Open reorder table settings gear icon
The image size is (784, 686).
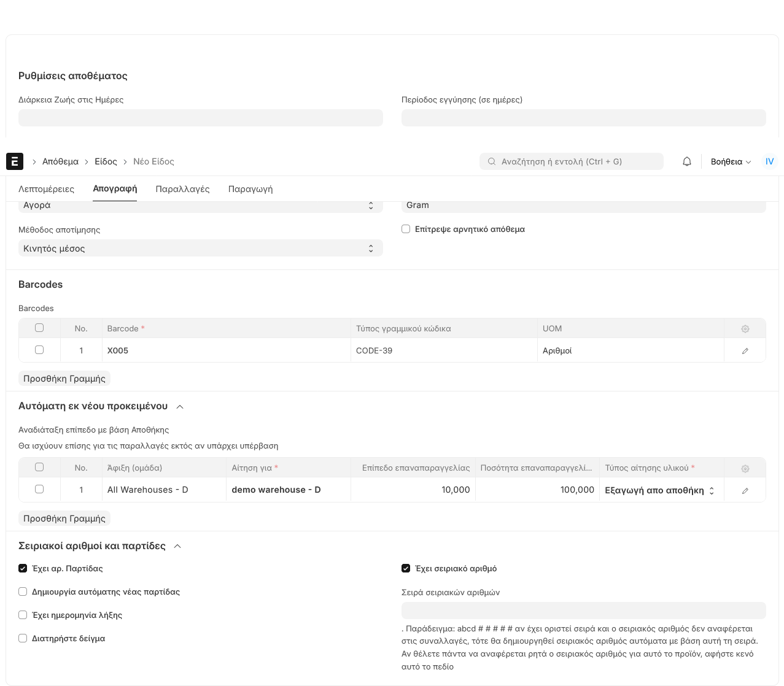tap(745, 469)
